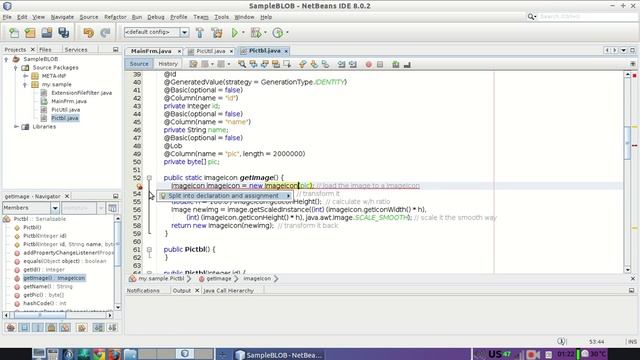The image size is (640, 360).
Task: Click the Save All toolbar icon
Action: pos(64,33)
